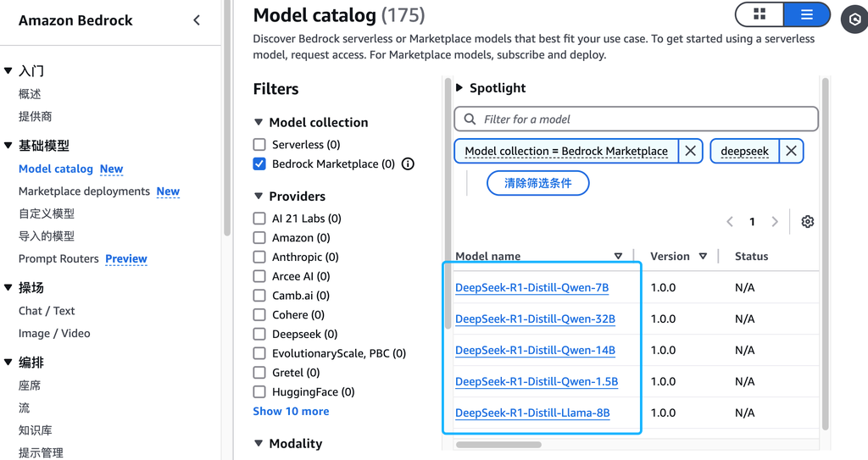Expand the Spotlight section

click(459, 87)
